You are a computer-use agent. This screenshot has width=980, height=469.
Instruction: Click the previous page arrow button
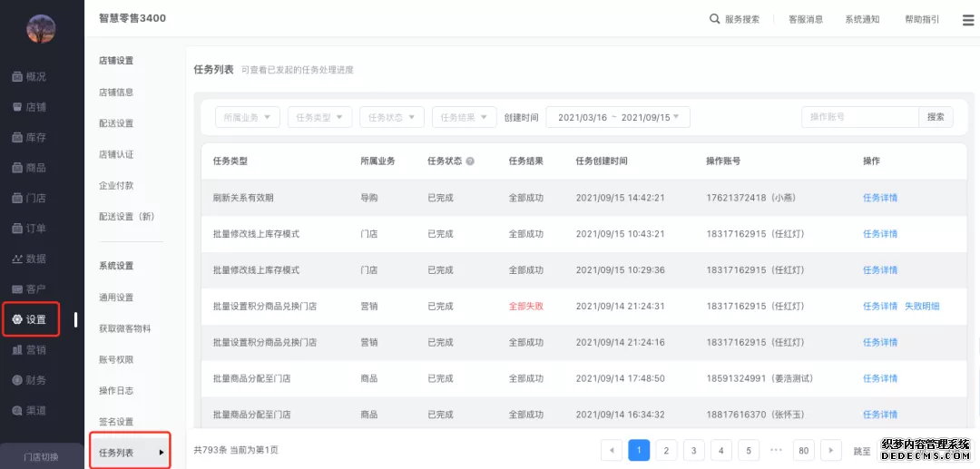click(612, 450)
